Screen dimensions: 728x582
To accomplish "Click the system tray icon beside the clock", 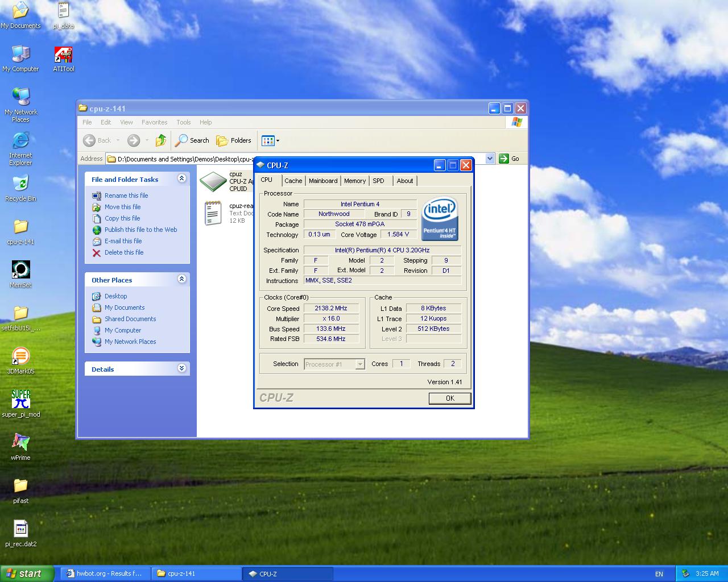I will [x=685, y=573].
